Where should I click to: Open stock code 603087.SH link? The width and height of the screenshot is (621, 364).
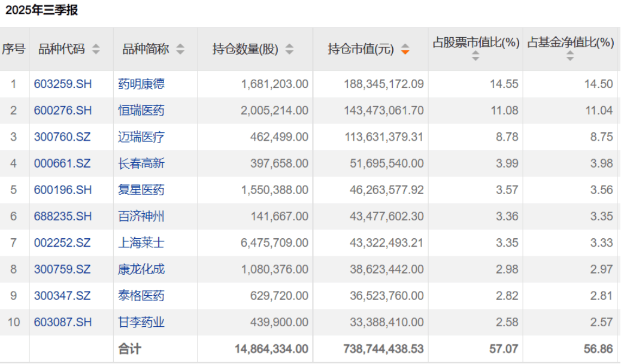coord(62,323)
